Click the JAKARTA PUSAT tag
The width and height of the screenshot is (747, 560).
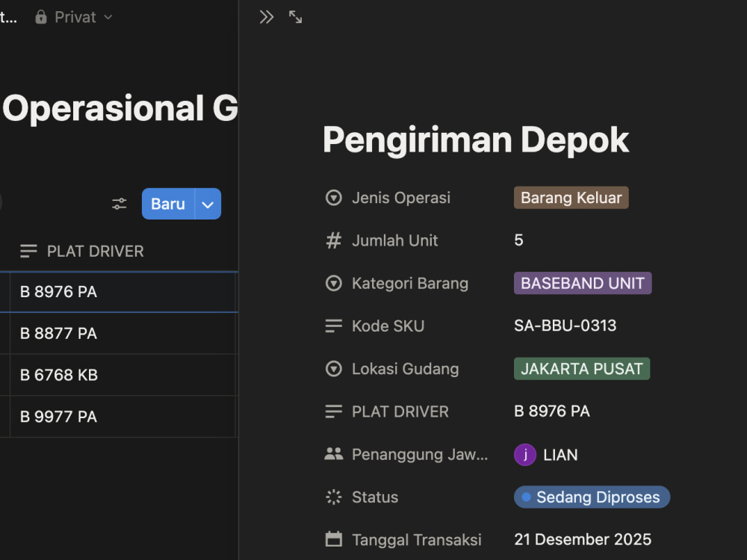click(582, 369)
